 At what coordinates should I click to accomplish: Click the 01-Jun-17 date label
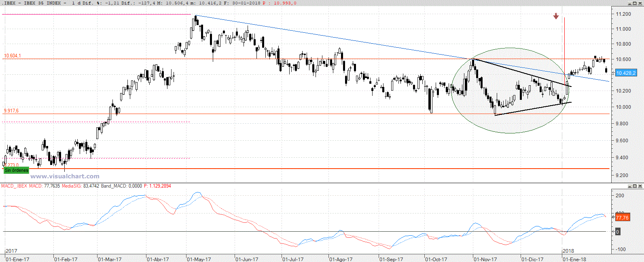pos(247,259)
